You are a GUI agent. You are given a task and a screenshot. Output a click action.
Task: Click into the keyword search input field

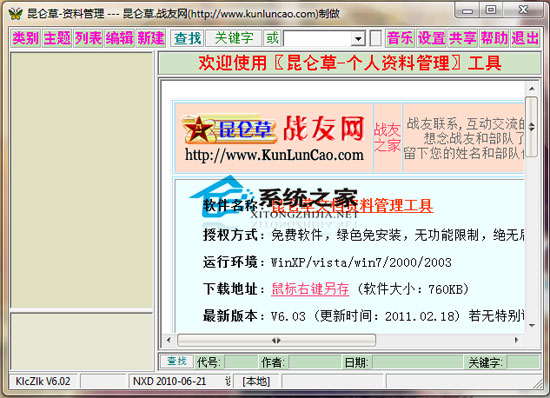click(x=318, y=39)
